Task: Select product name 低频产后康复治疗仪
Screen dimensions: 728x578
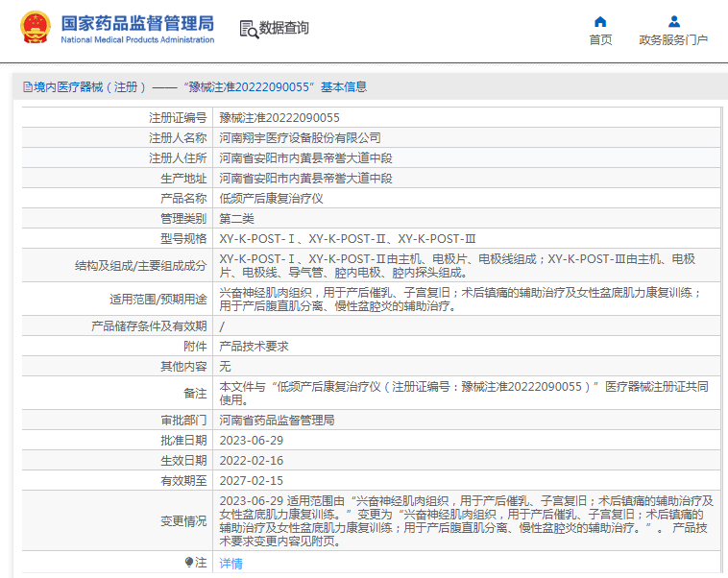Action: pos(271,199)
